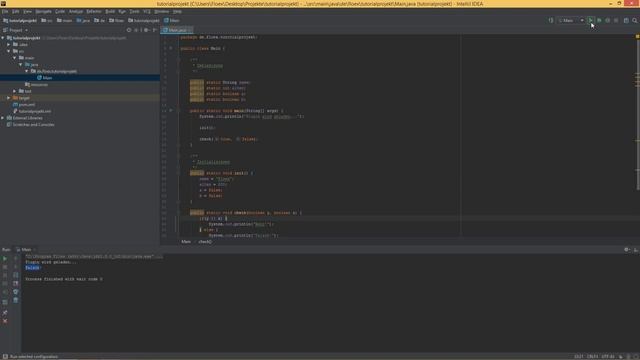
Task: Open Run panel settings gear icon
Action: pos(627,249)
